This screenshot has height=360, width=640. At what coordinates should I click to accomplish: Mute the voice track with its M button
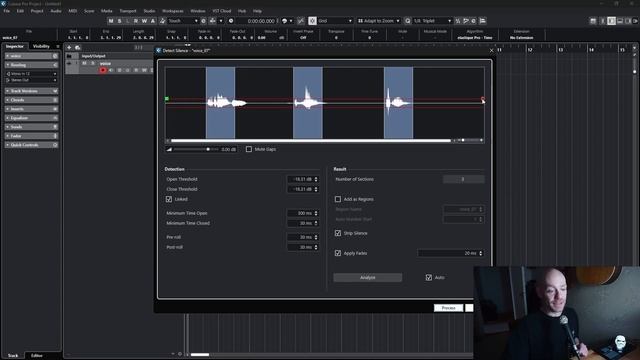[x=84, y=63]
